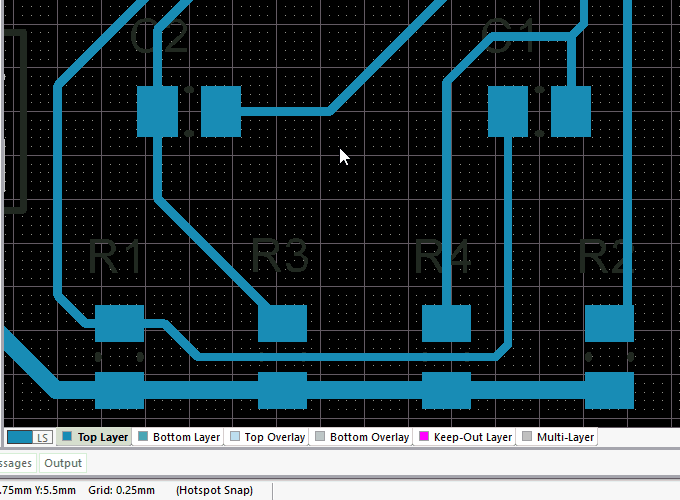Viewport: 680px width, 500px height.
Task: Click the Hotspot Snap status indicator
Action: tap(214, 490)
